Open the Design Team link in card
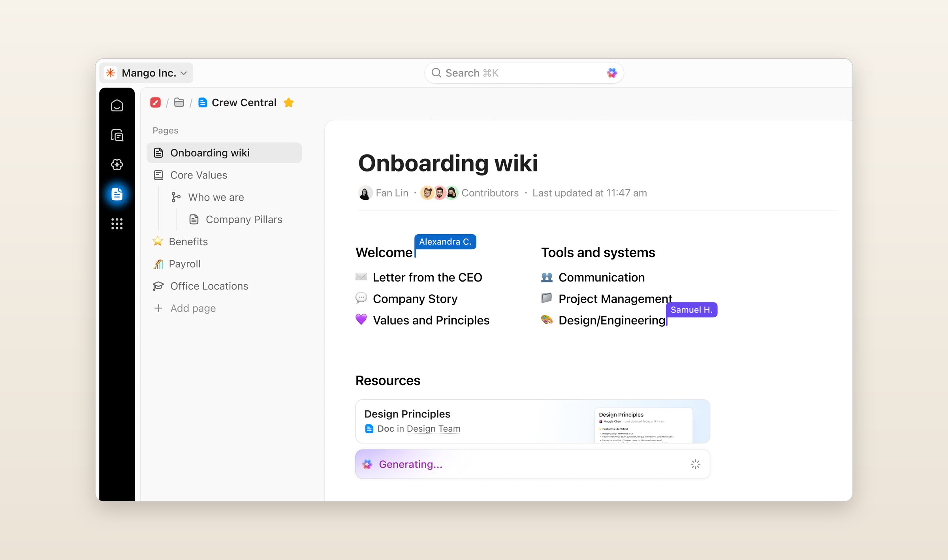 [x=433, y=428]
